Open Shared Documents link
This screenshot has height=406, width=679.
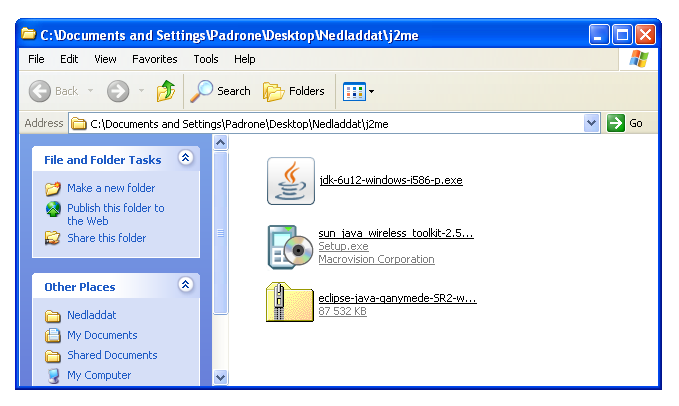click(112, 355)
